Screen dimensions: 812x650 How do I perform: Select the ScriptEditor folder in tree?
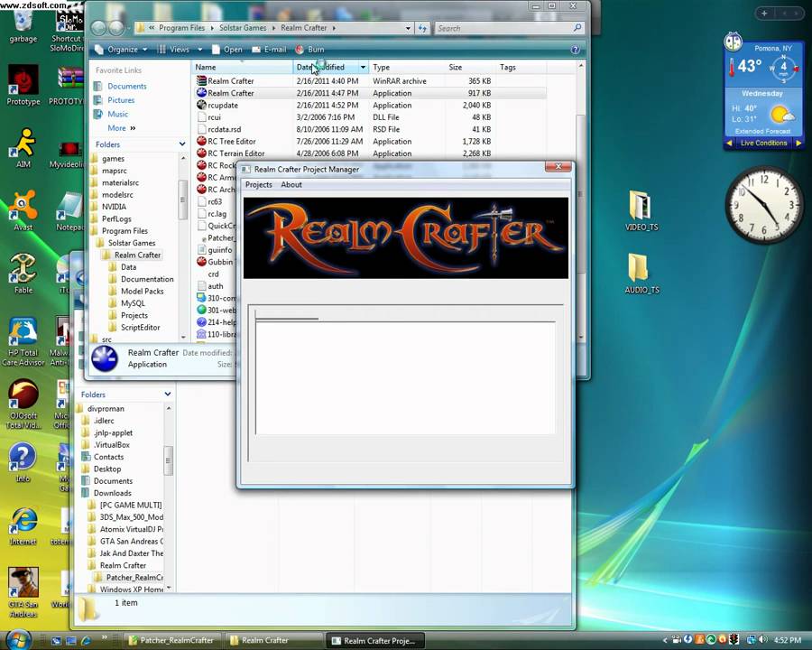[140, 328]
